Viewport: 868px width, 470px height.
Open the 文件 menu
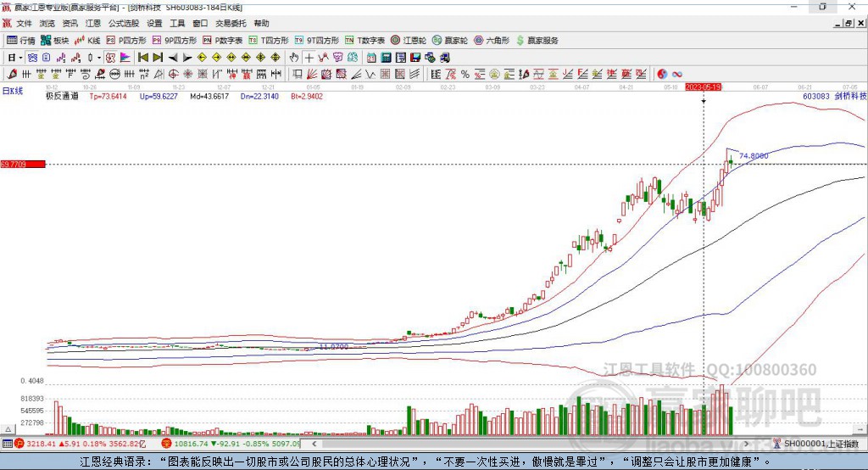coord(24,23)
